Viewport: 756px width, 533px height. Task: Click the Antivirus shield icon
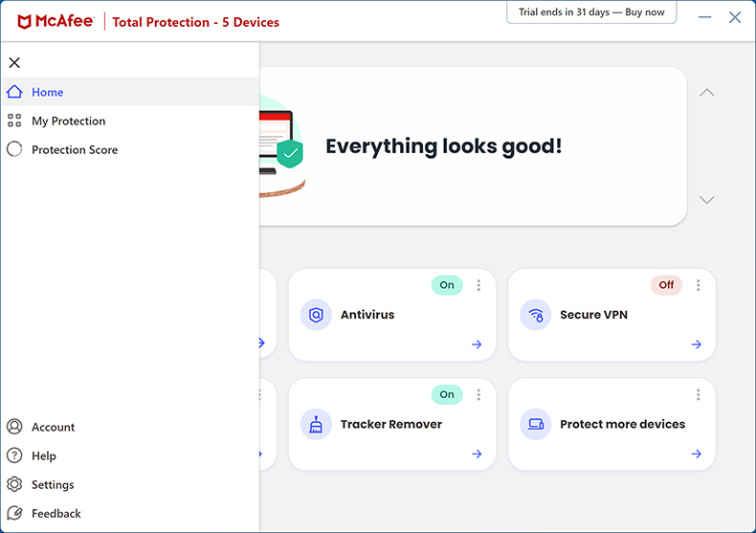(316, 315)
